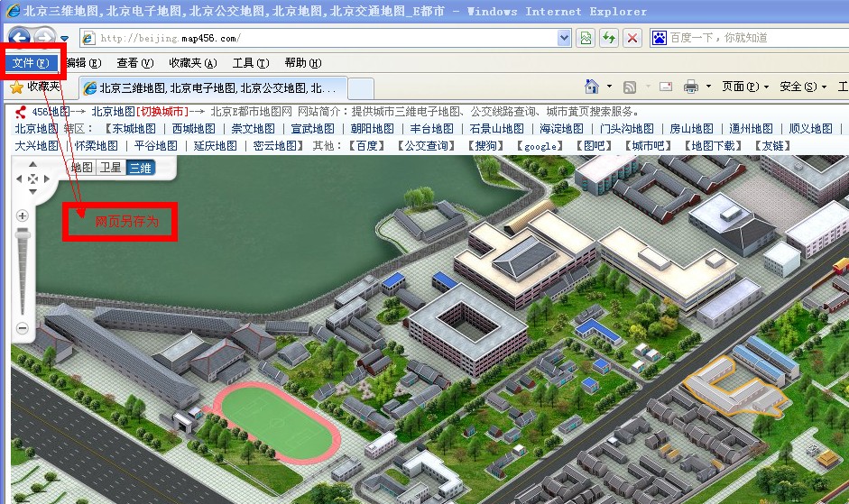Click the Print icon
The width and height of the screenshot is (849, 504).
691,87
